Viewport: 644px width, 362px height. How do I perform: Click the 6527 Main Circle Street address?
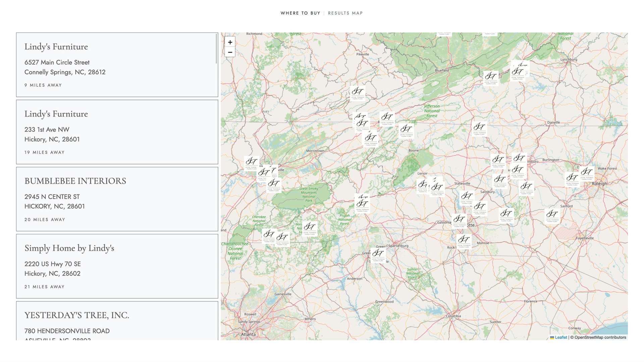pyautogui.click(x=57, y=62)
